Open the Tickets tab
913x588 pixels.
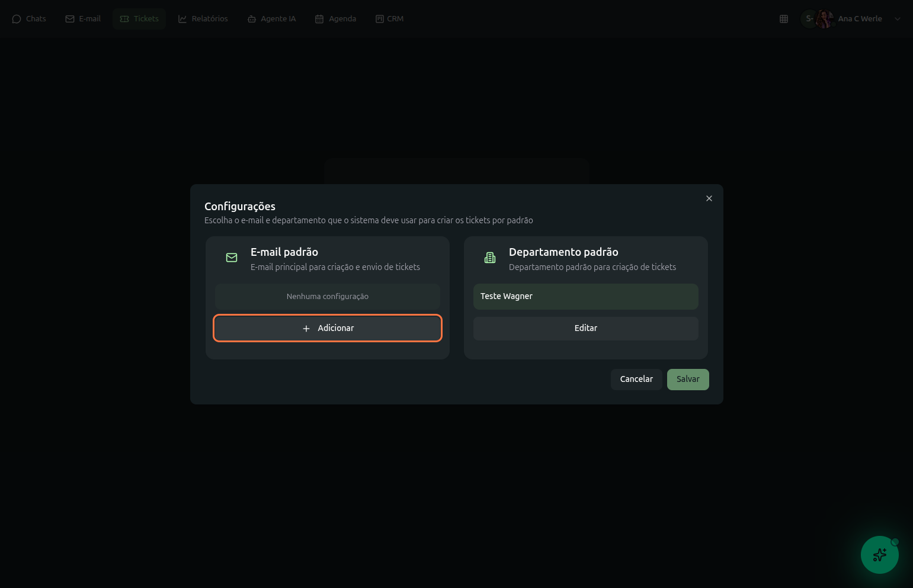[x=139, y=19]
